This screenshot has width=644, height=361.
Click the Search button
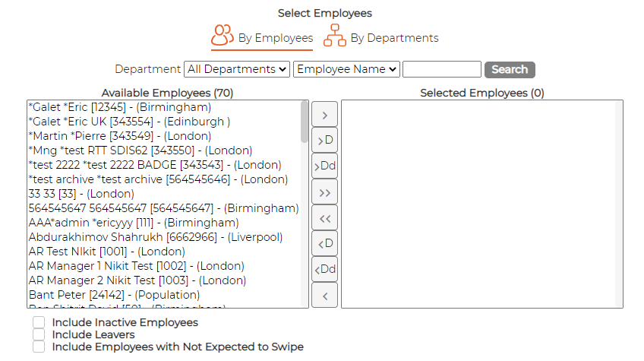tap(510, 69)
